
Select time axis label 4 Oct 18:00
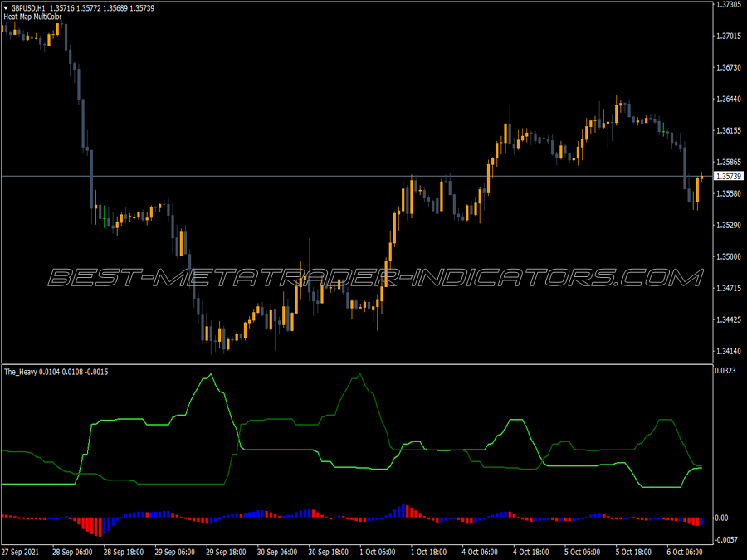(531, 552)
